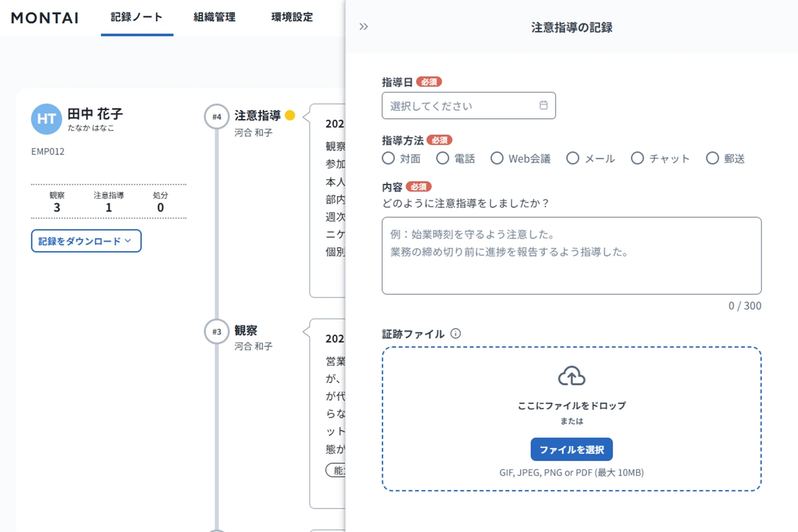Select the 対面 instruction method
This screenshot has width=798, height=532.
click(x=389, y=158)
